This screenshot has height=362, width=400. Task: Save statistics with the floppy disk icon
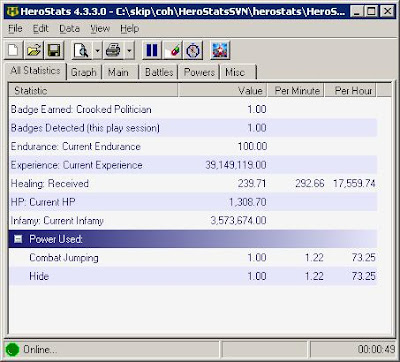[54, 50]
